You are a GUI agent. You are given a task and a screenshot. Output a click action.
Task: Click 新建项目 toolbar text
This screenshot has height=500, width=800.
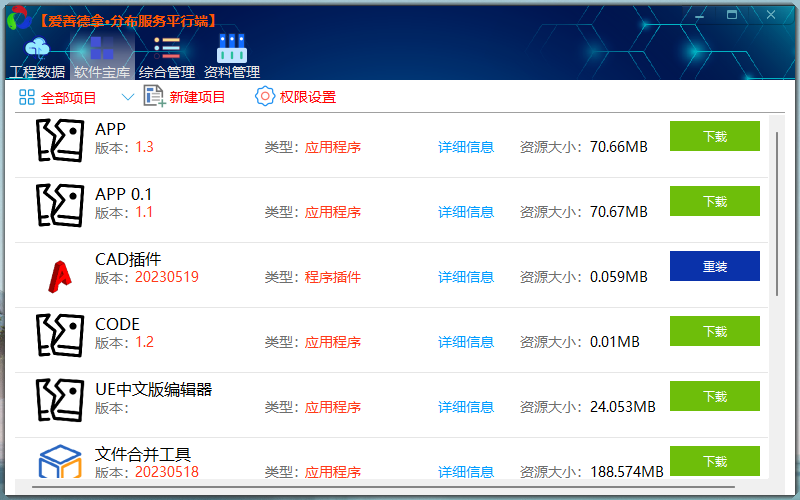pyautogui.click(x=197, y=97)
